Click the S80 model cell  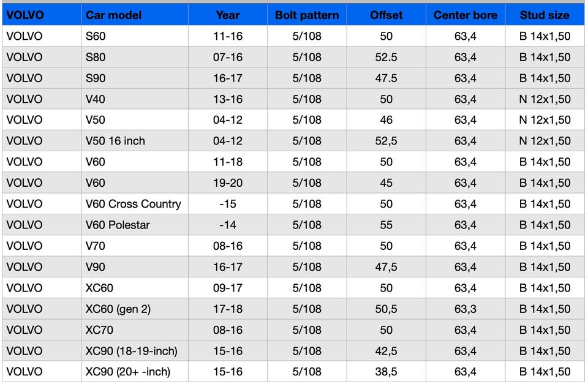(96, 57)
